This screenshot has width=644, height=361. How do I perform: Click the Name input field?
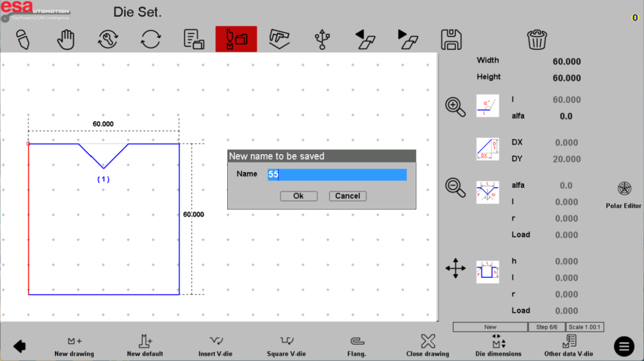point(337,175)
